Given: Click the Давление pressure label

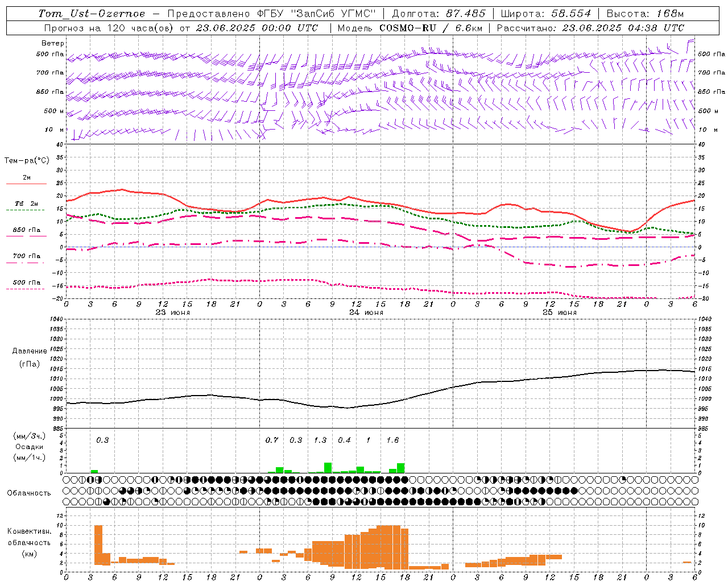Looking at the screenshot, I should 30,351.
